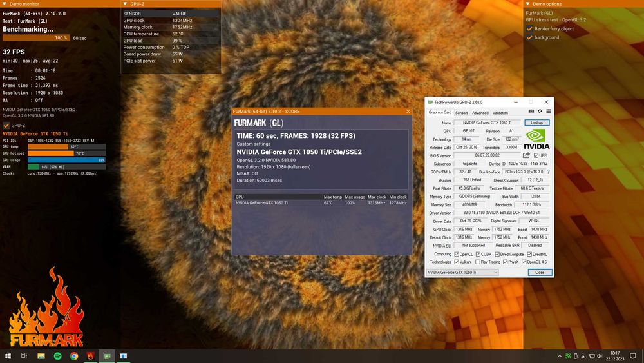The width and height of the screenshot is (644, 363).
Task: Click the blue window app on taskbar
Action: (x=123, y=356)
